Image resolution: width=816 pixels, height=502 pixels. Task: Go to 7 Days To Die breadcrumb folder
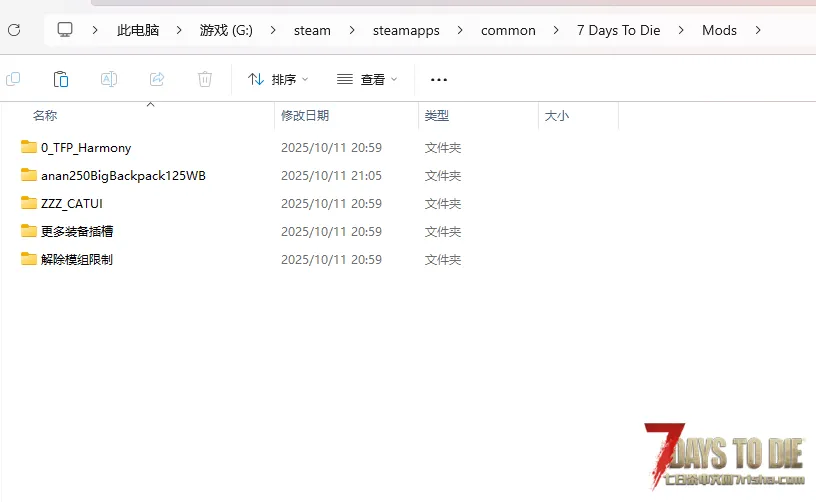[618, 30]
